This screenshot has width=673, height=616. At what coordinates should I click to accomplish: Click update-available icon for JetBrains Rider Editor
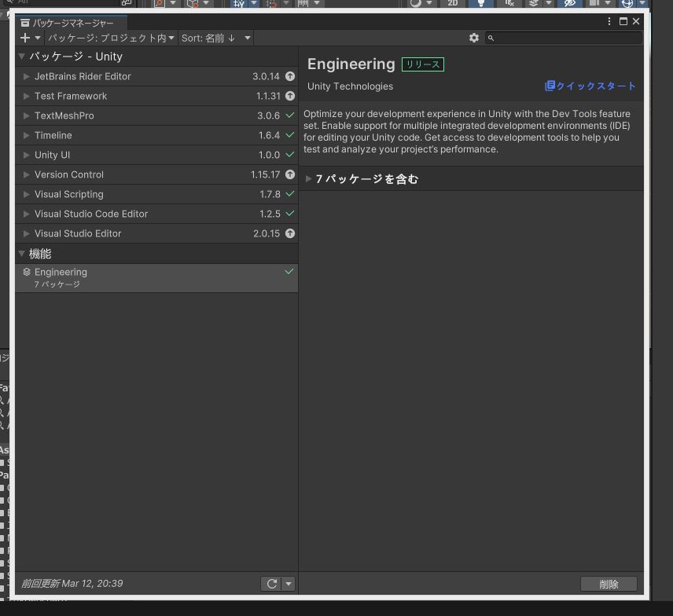coord(290,76)
